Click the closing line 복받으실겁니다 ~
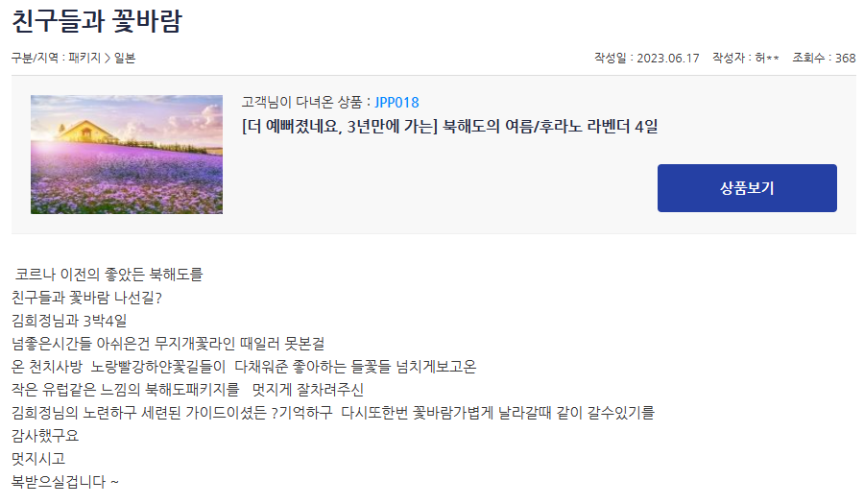The height and width of the screenshot is (504, 864). pos(65,482)
